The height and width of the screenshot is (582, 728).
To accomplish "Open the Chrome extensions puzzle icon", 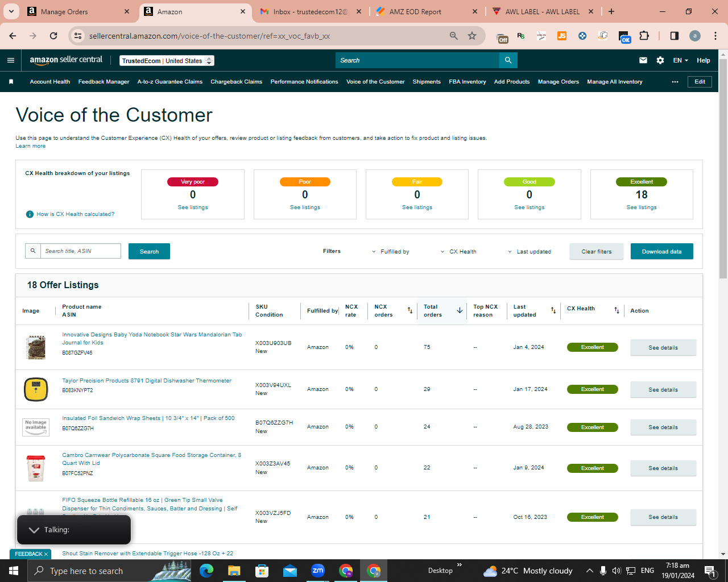I will pos(644,36).
